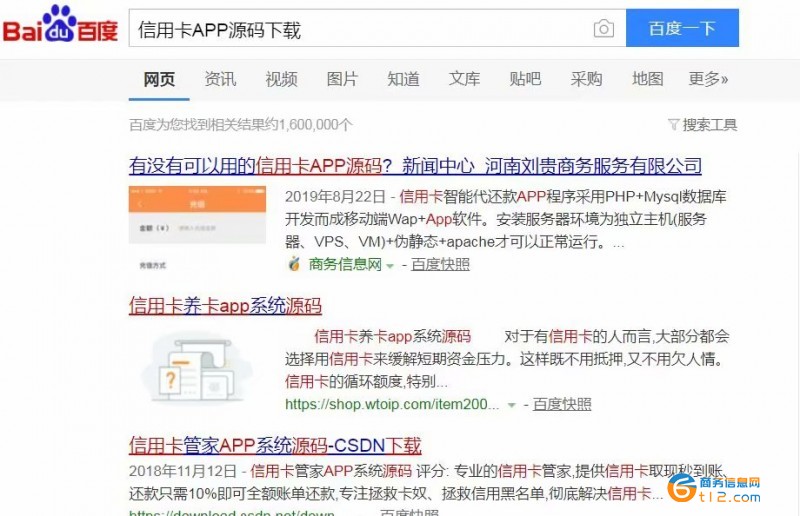
Task: Expand the 更多» menu
Action: point(708,80)
